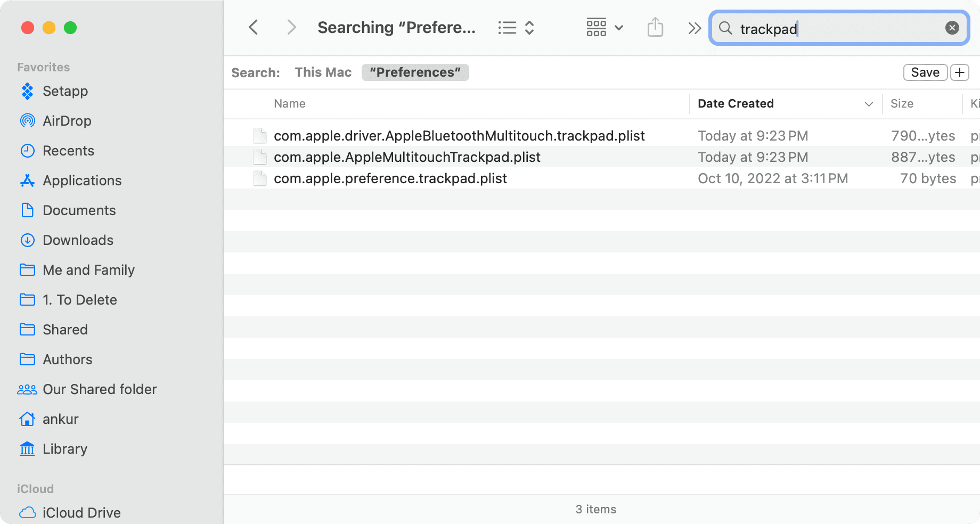Screen dimensions: 980x524
Task: Clear the trackpad search text
Action: 952,28
